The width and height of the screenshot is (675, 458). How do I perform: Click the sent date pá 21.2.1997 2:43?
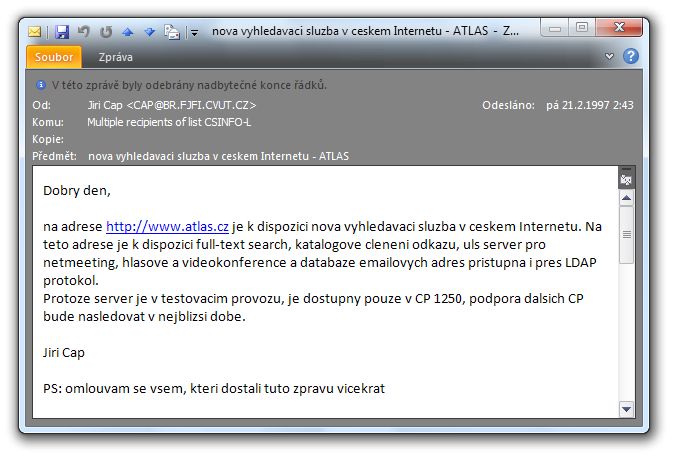(590, 105)
